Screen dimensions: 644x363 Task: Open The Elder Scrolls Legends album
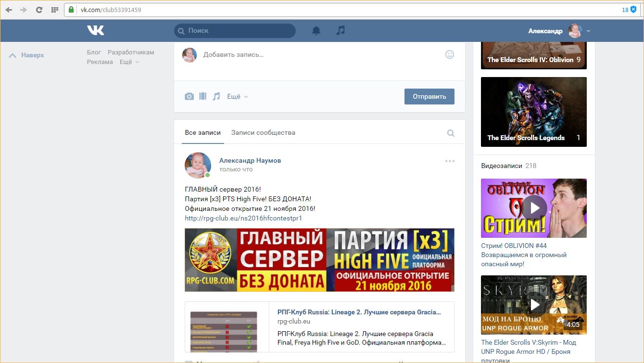pyautogui.click(x=534, y=112)
